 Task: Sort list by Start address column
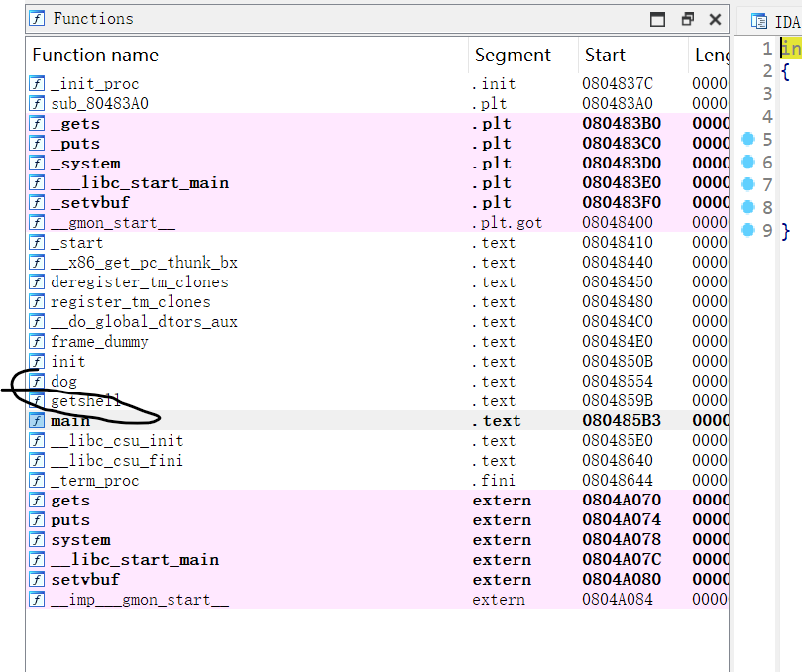pyautogui.click(x=605, y=56)
